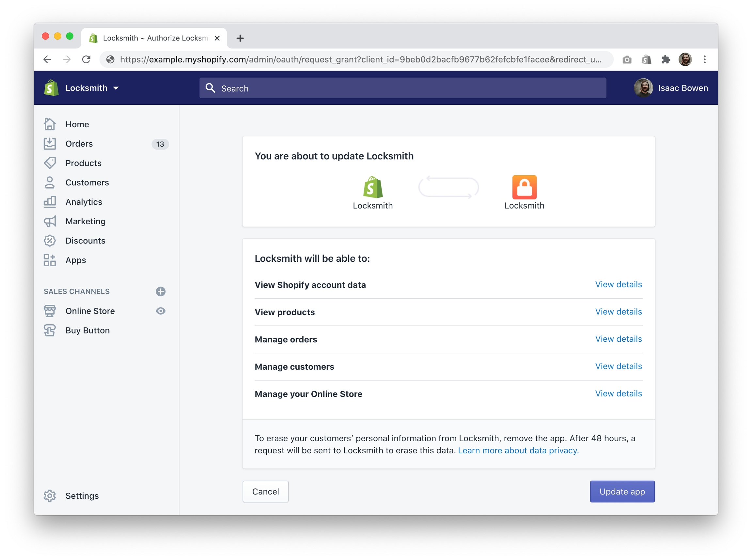Expand View details for View products

[618, 312]
